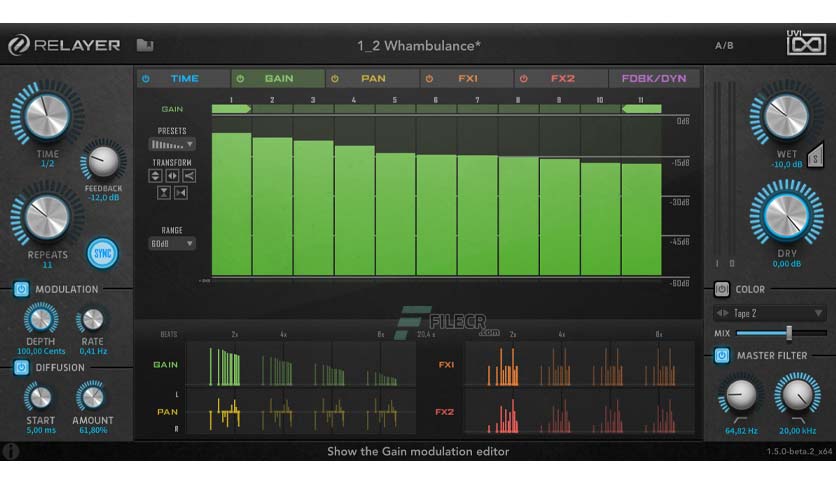This screenshot has height=484, width=836.
Task: Click the UVI logo
Action: point(806,43)
